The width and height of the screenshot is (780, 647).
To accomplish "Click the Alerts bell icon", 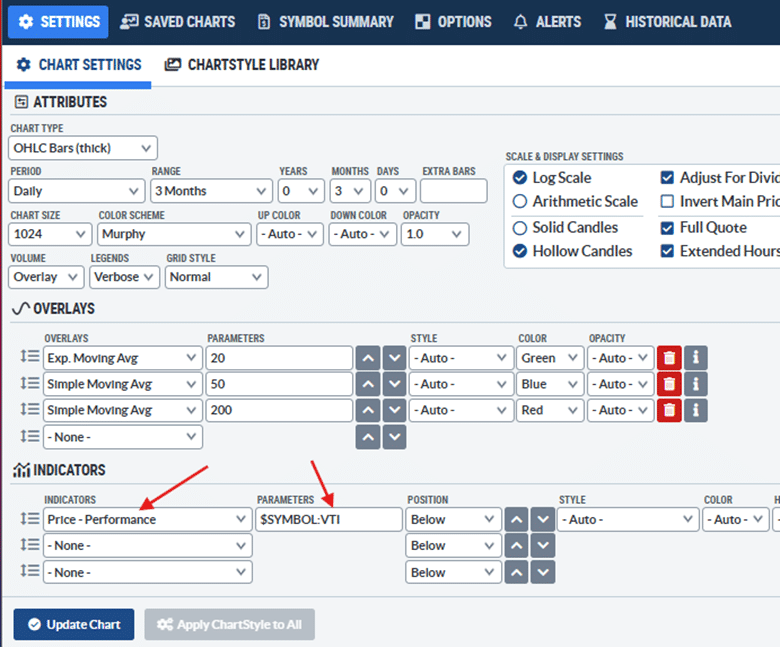I will tap(521, 21).
